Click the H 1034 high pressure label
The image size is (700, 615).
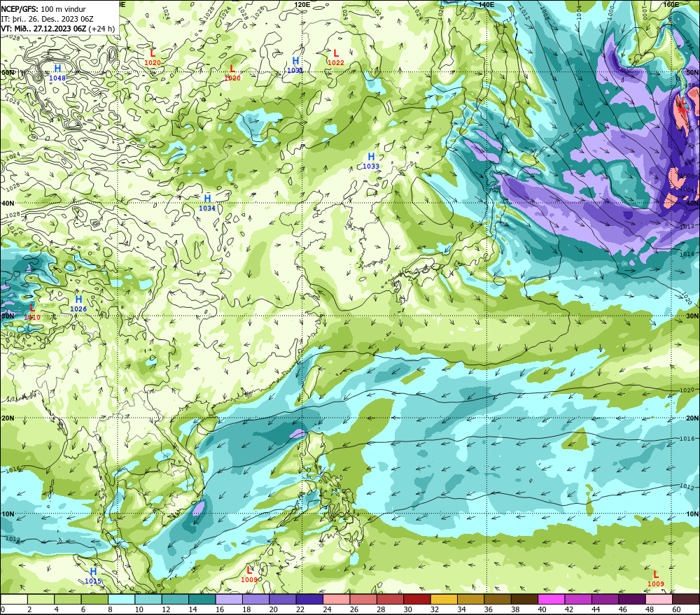click(207, 203)
